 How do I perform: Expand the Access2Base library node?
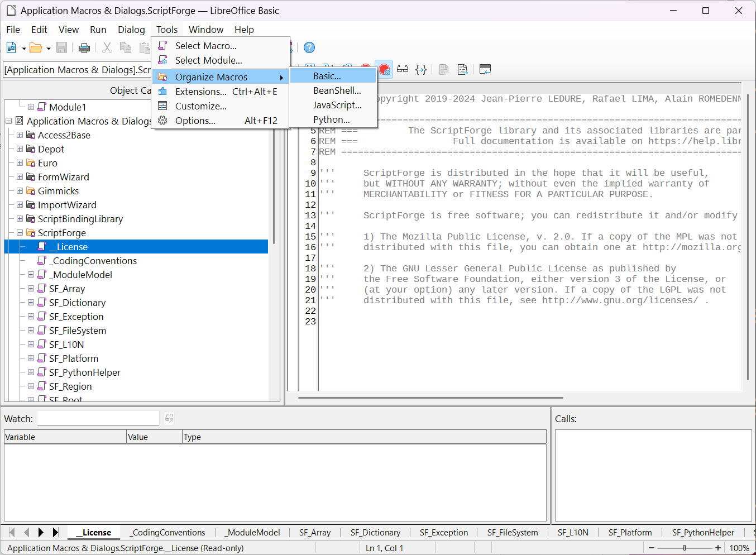[x=19, y=135]
